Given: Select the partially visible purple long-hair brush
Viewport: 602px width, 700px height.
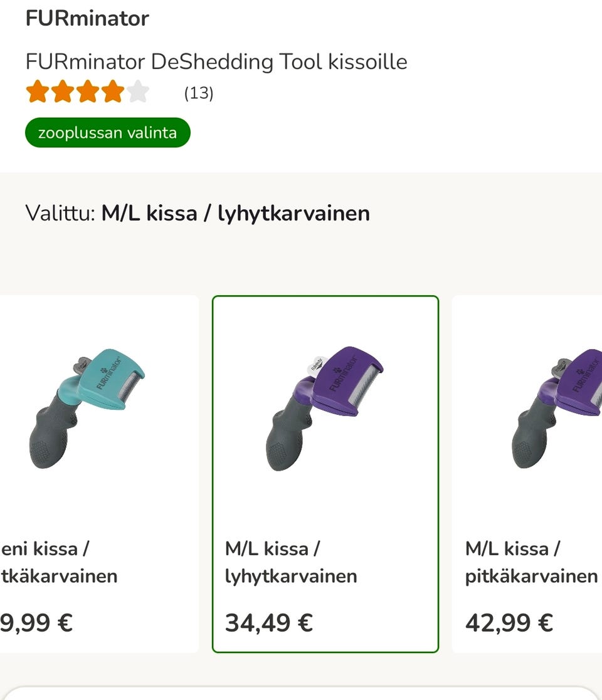Looking at the screenshot, I should pos(556,409).
